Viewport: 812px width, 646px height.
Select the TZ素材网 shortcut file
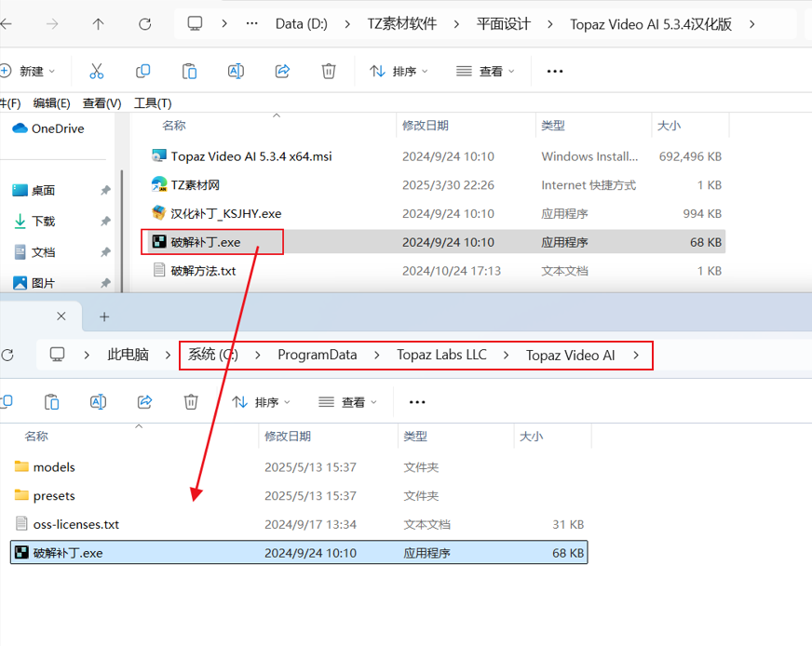436,185
